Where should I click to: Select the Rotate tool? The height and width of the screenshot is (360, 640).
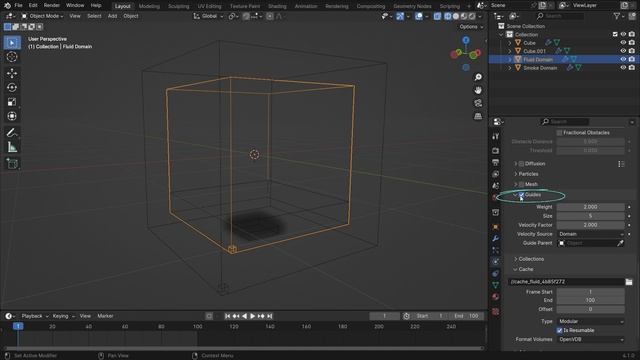12,87
